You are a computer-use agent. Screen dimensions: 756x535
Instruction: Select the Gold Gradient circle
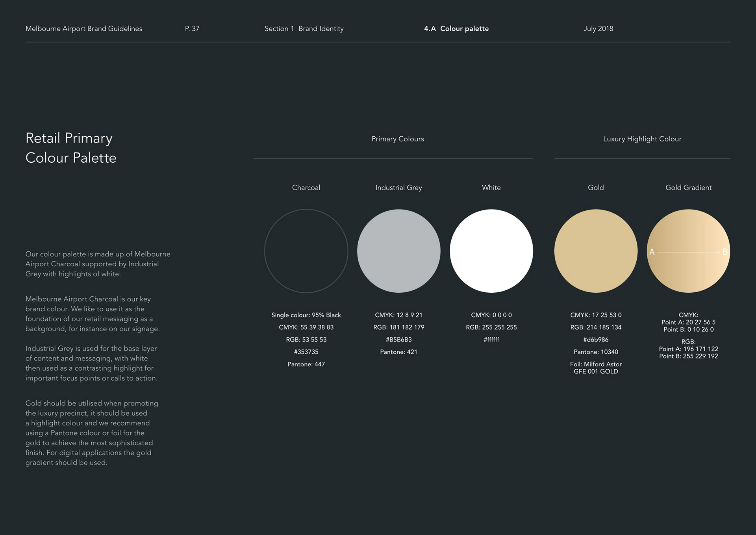(x=688, y=251)
